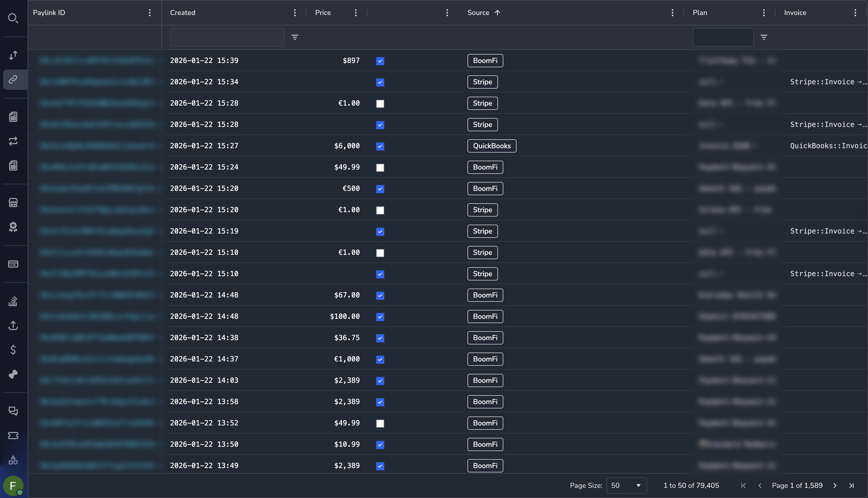Click the 'Page 1 of 1,589' indicator
This screenshot has height=498, width=868.
tap(797, 485)
